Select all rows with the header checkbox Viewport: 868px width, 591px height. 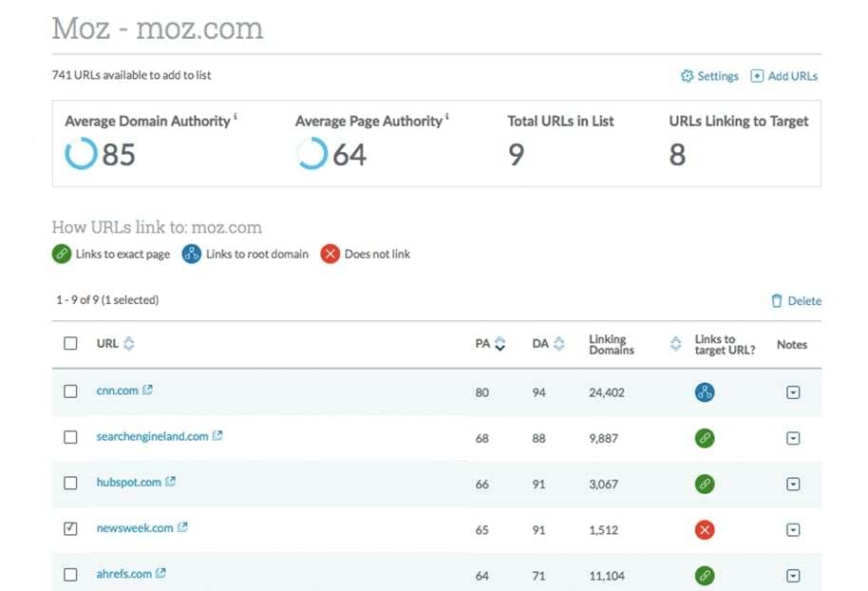pos(70,344)
